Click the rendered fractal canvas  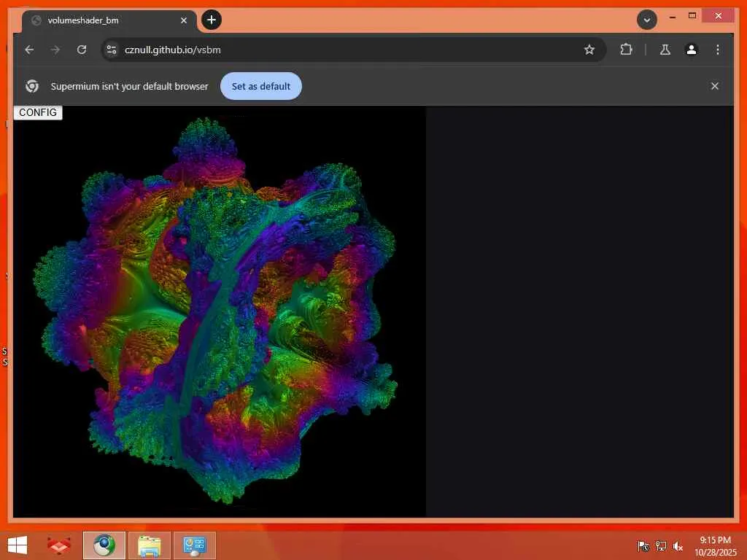[x=219, y=311]
